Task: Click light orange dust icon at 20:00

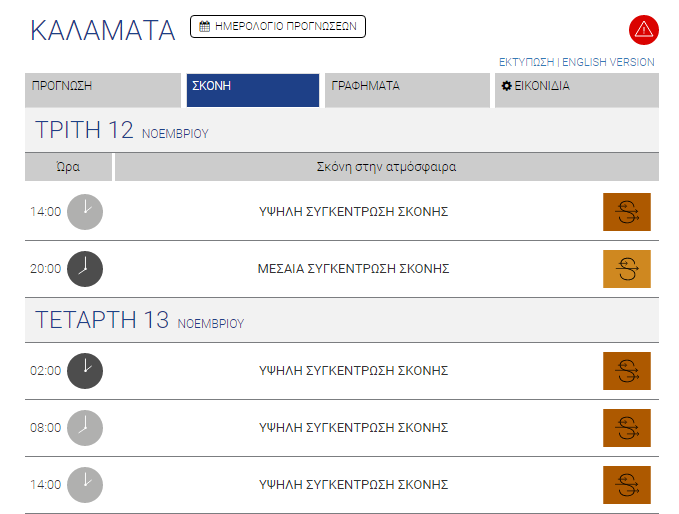Action: [x=627, y=269]
